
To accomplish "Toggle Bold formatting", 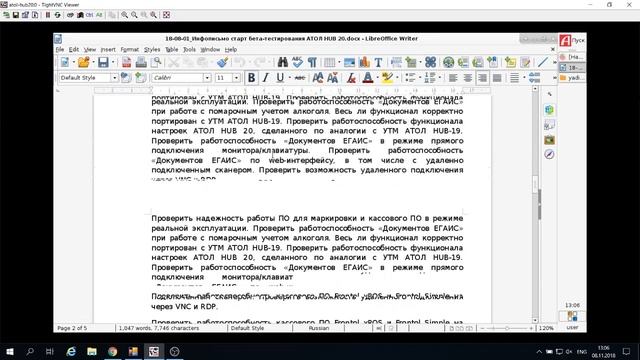I will [x=251, y=78].
